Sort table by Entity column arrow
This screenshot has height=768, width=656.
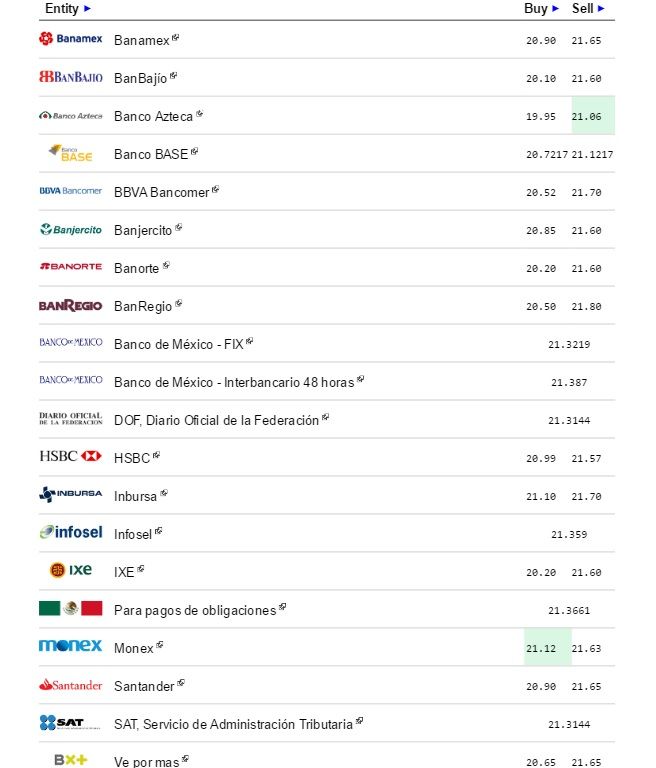coord(87,9)
